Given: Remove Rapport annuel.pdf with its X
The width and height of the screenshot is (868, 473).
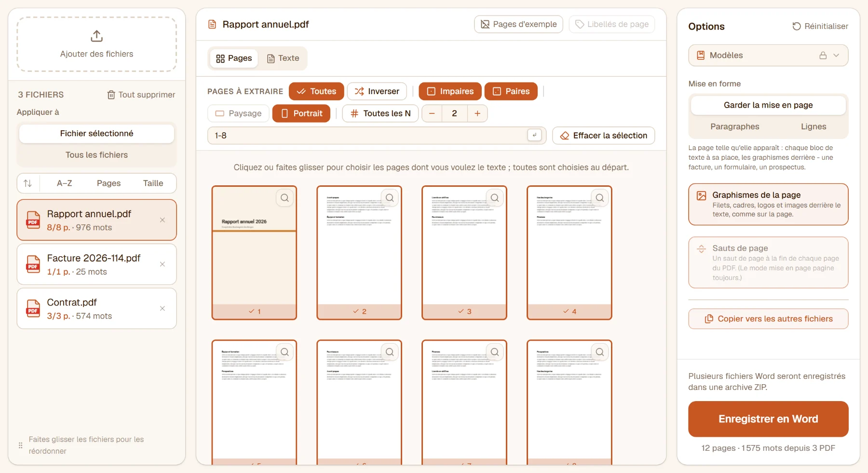Looking at the screenshot, I should coord(163,220).
